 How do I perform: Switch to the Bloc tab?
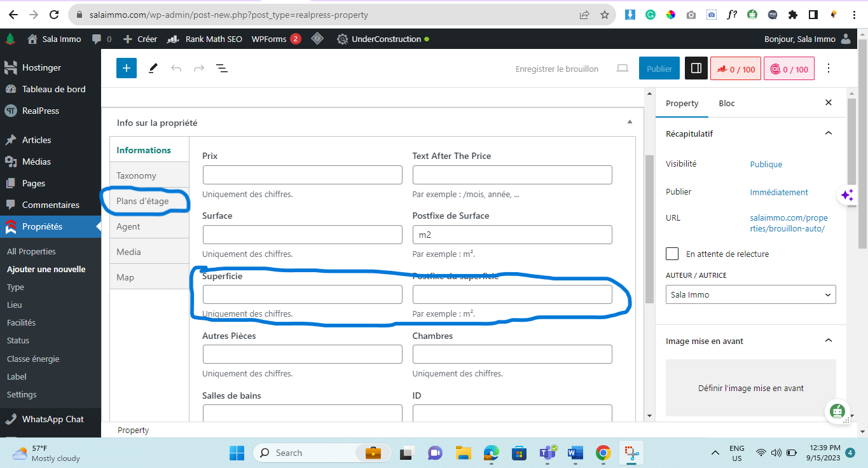(727, 103)
